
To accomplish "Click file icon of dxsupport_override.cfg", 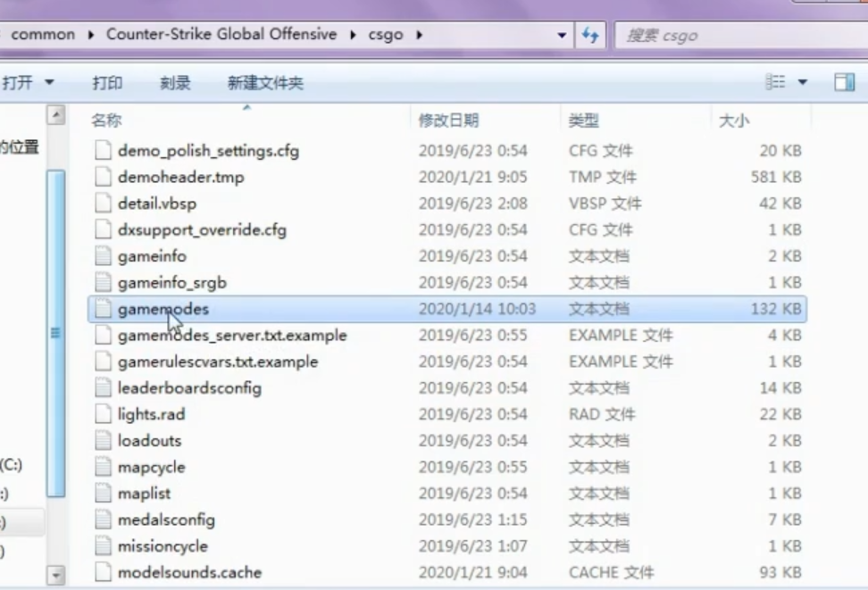I will [103, 229].
